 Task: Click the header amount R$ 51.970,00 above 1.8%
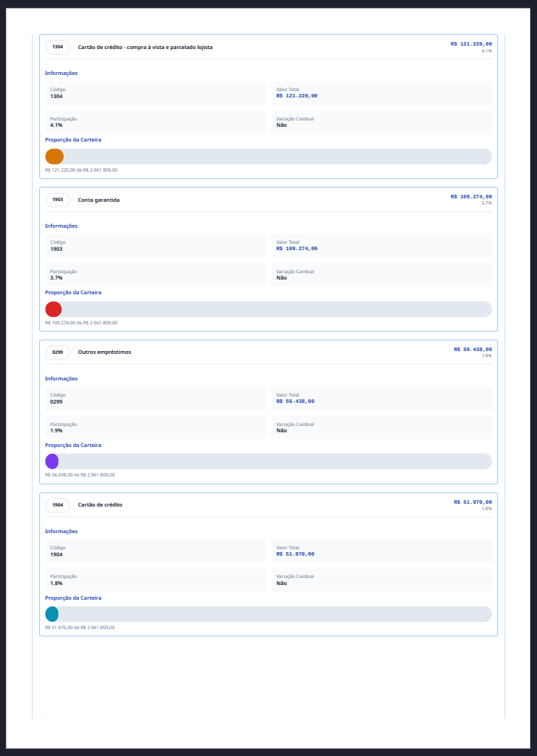tap(473, 502)
